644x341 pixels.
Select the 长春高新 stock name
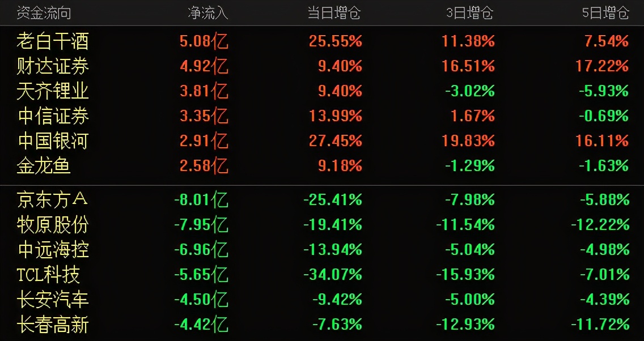click(53, 325)
